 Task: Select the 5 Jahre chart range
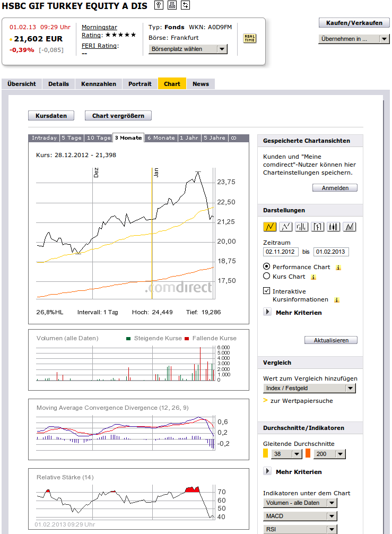pyautogui.click(x=214, y=138)
